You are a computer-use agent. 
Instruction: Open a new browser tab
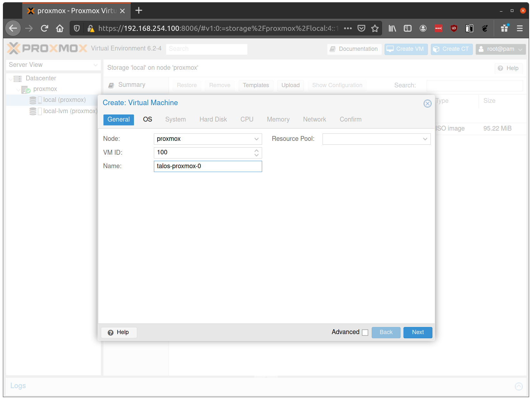(139, 11)
